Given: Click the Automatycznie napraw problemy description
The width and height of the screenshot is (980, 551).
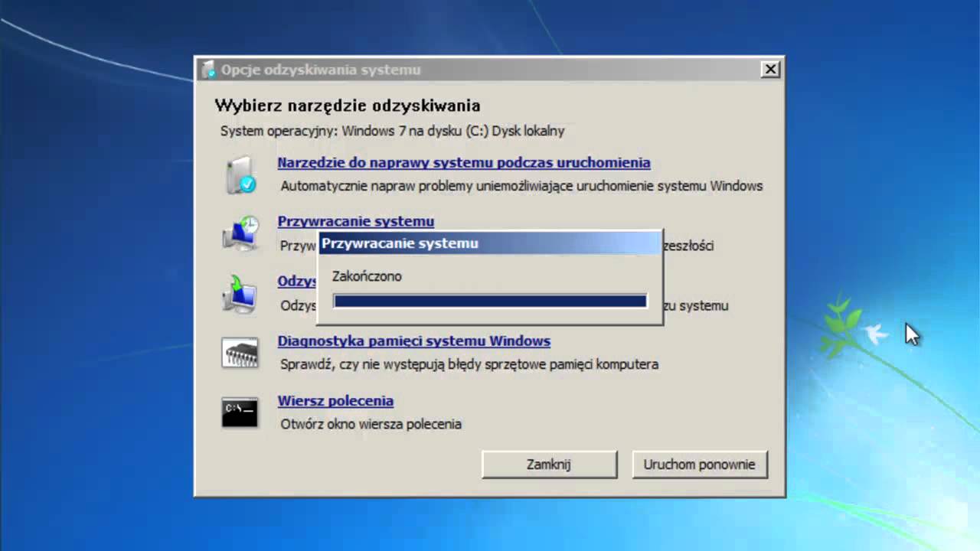Looking at the screenshot, I should [x=521, y=186].
